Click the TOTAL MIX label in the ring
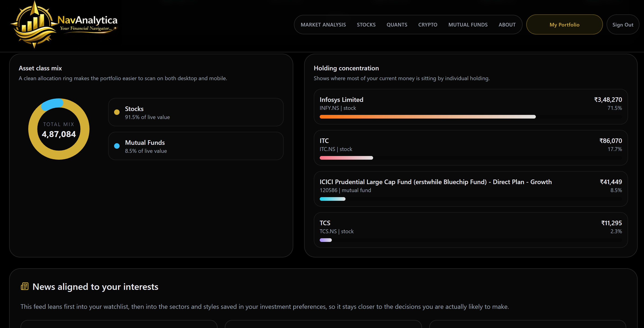Viewport: 644px width, 328px height. click(58, 124)
